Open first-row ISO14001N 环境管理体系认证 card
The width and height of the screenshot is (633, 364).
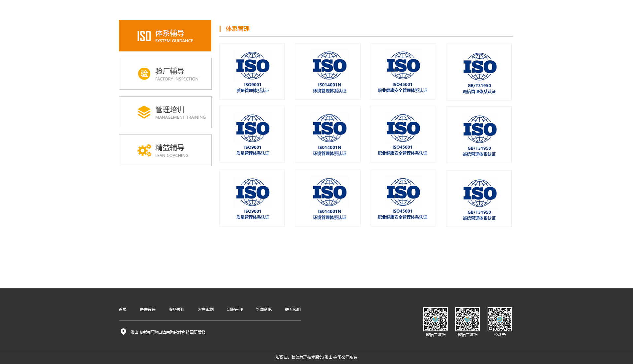[328, 72]
